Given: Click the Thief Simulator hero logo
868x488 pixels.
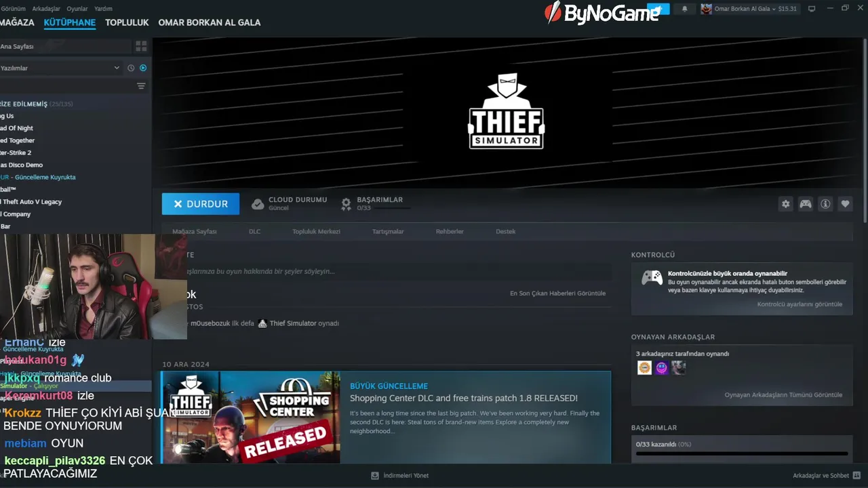Looking at the screenshot, I should (x=507, y=110).
